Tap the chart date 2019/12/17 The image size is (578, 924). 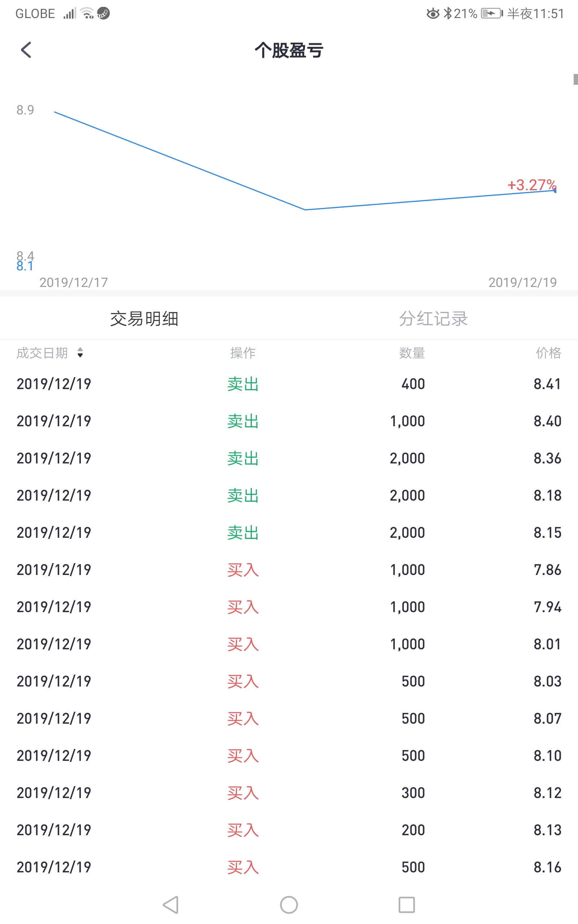(x=74, y=282)
